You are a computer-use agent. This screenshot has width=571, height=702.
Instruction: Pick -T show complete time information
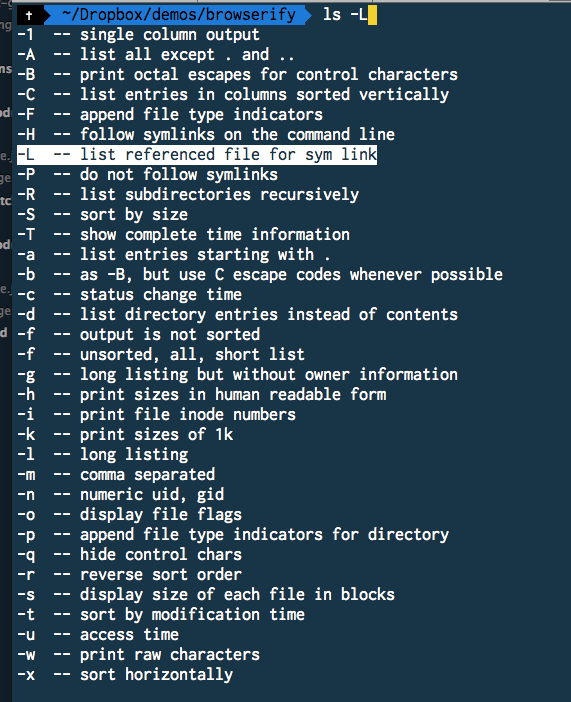click(x=184, y=235)
